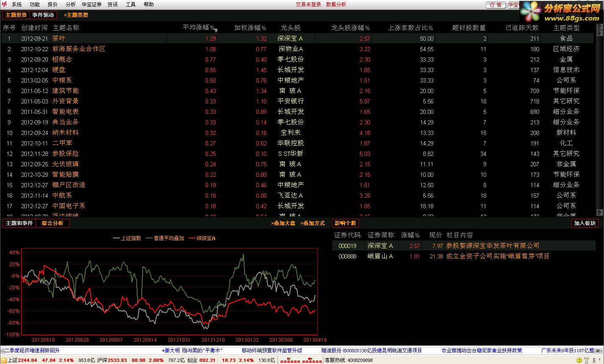The height and width of the screenshot is (364, 604).
Task: Switch to the 综合分析 tab
Action: pos(52,223)
